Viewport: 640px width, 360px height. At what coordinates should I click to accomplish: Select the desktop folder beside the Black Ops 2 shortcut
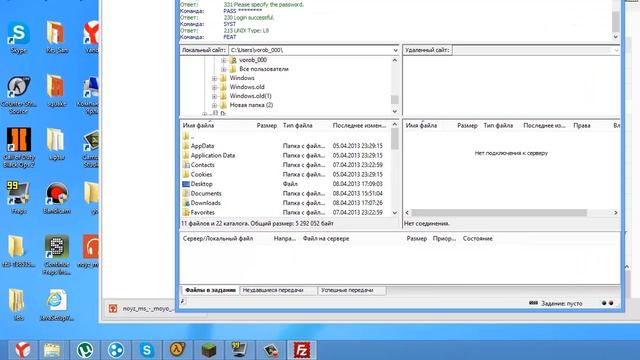pyautogui.click(x=57, y=144)
